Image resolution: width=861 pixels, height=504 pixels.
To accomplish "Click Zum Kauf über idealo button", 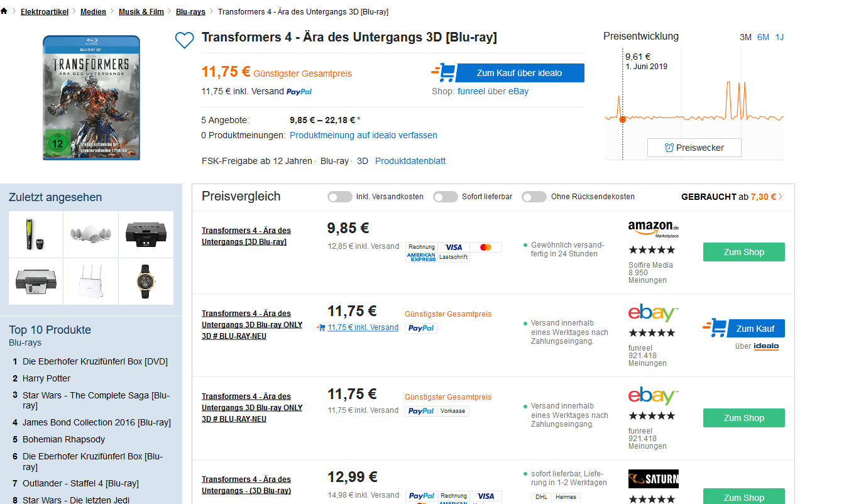I will [519, 73].
